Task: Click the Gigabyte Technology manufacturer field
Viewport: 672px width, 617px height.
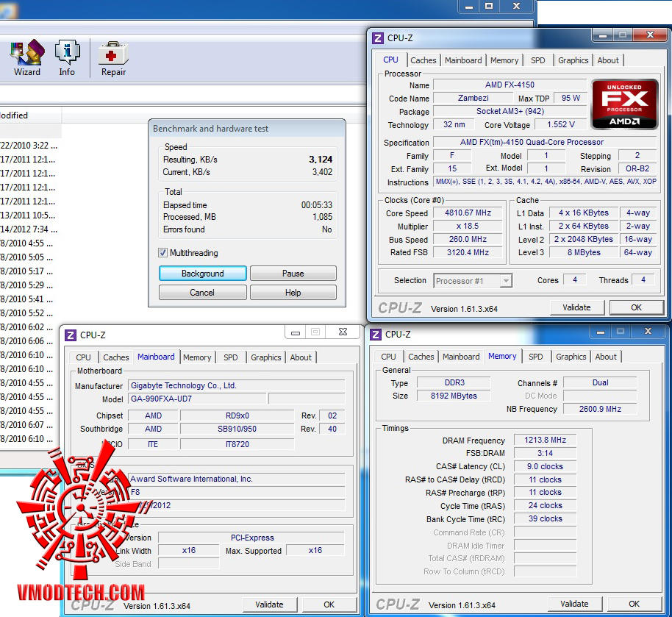Action: coord(237,385)
